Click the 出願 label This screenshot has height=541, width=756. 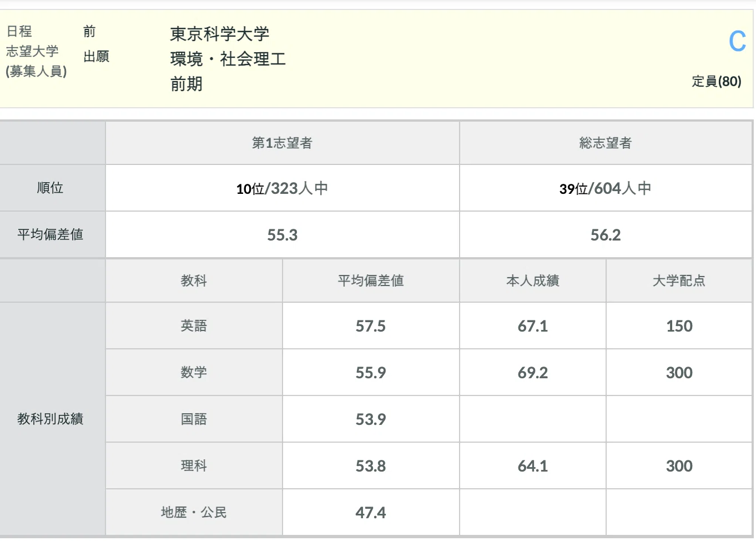click(x=97, y=57)
